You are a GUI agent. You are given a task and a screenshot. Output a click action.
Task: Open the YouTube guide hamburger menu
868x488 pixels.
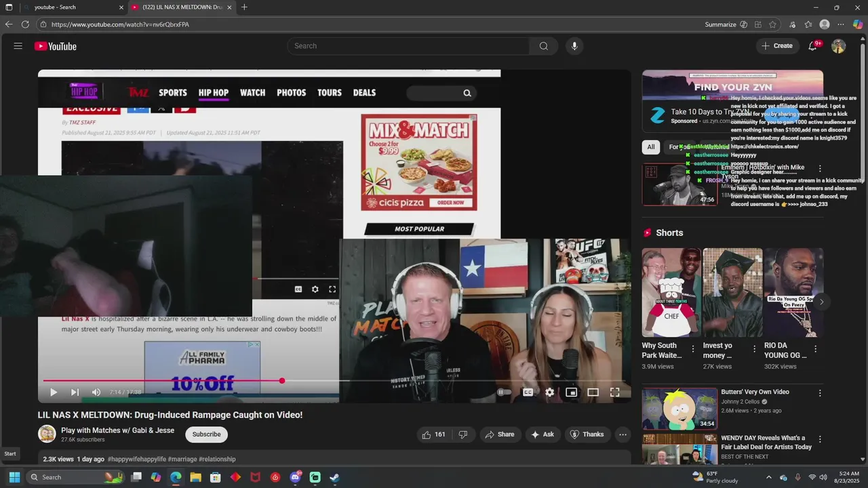click(18, 46)
